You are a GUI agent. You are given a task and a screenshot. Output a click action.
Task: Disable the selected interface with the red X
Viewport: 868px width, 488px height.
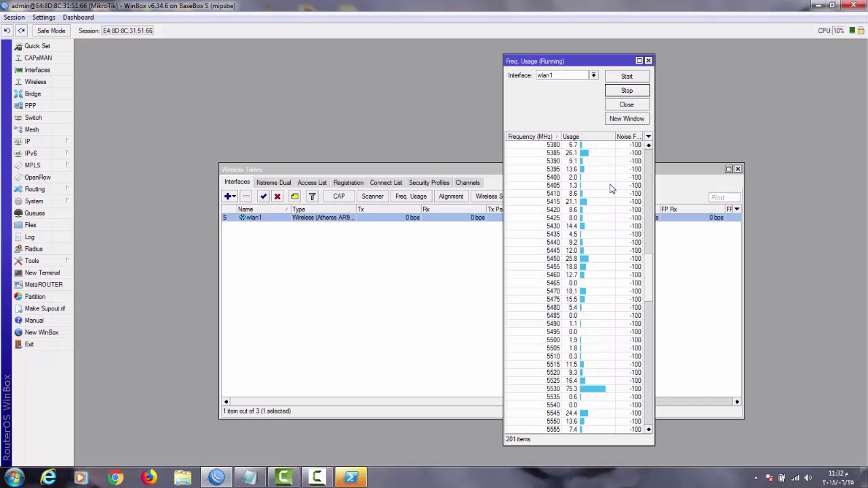(x=277, y=197)
